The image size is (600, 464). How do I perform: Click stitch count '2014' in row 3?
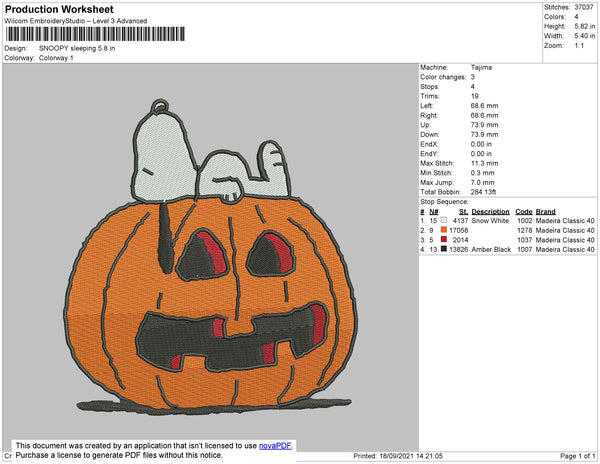click(x=460, y=240)
